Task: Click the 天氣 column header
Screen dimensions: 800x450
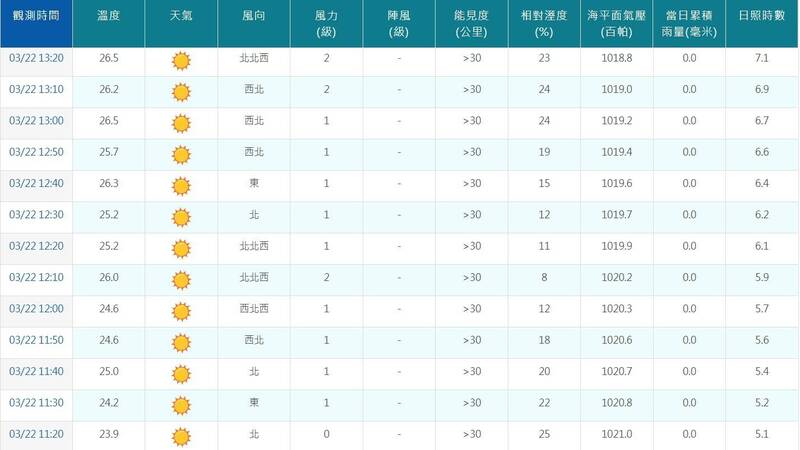Action: point(181,23)
